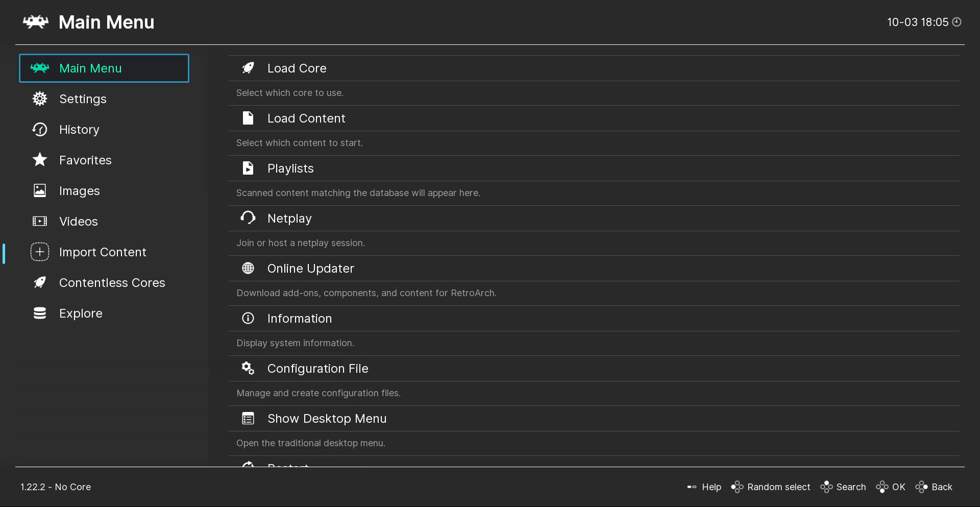Click the Online Updater globe icon

248,268
